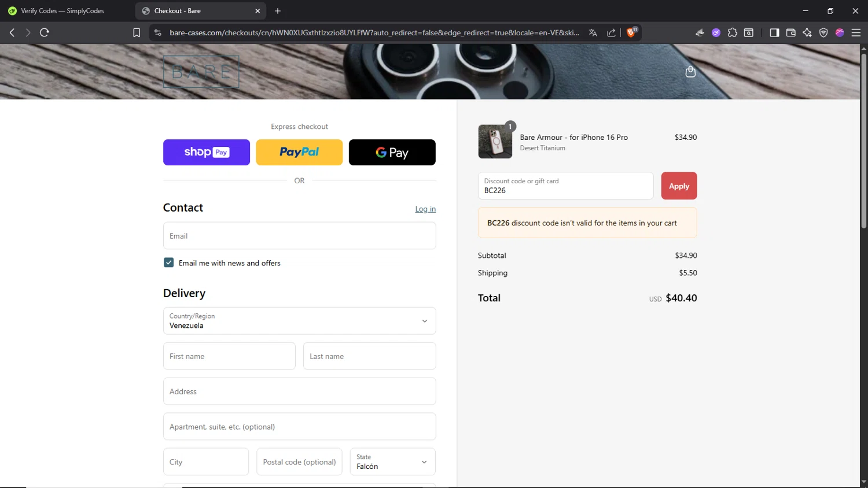Click the page vertical scrollbar

tap(863, 142)
